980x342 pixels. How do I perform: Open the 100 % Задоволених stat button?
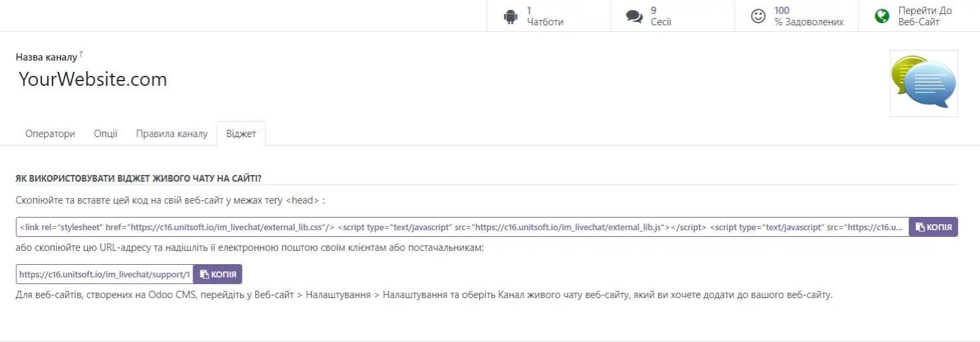coord(796,16)
